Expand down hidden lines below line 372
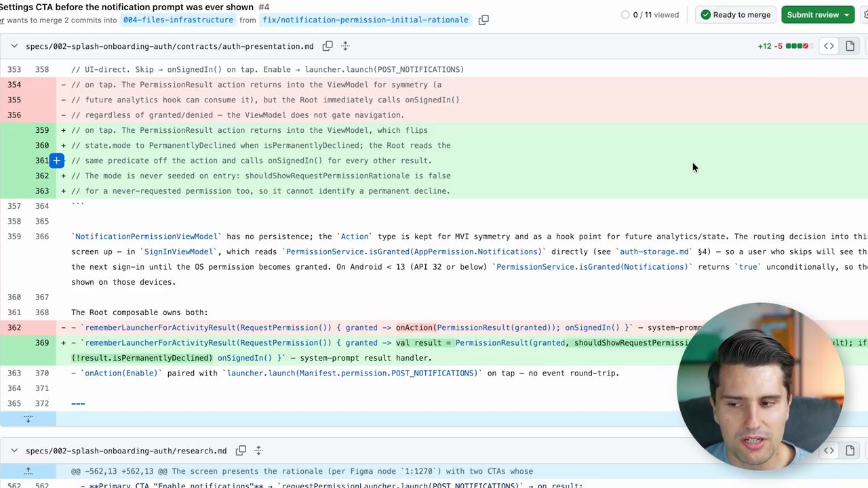Image resolution: width=868 pixels, height=488 pixels. click(28, 420)
